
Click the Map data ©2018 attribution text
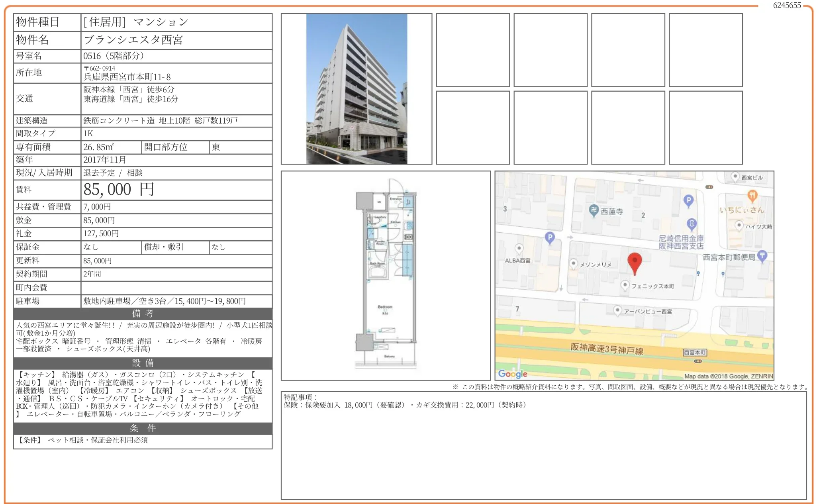tap(728, 376)
